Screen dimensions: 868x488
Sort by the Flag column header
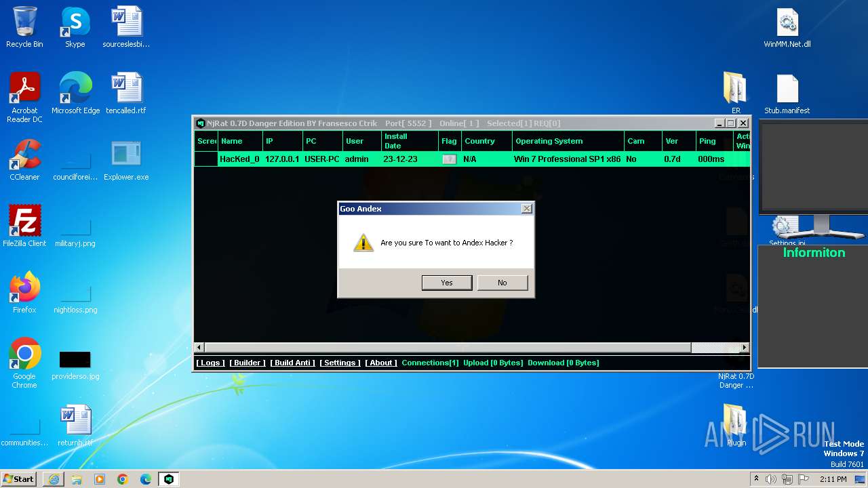coord(450,141)
